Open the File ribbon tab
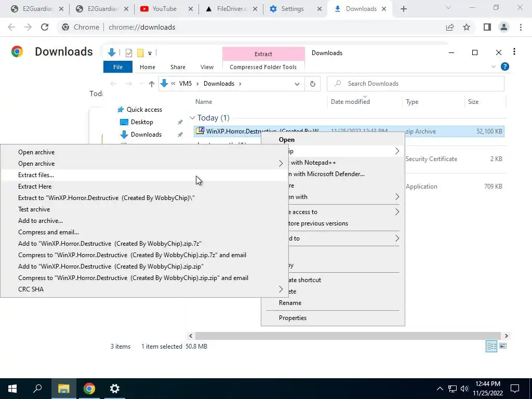532x399 pixels. (x=118, y=67)
